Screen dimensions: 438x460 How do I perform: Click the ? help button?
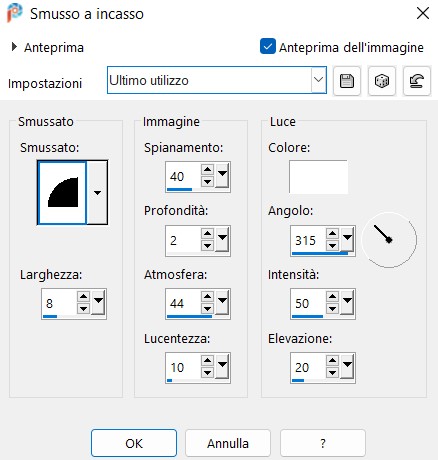[323, 443]
